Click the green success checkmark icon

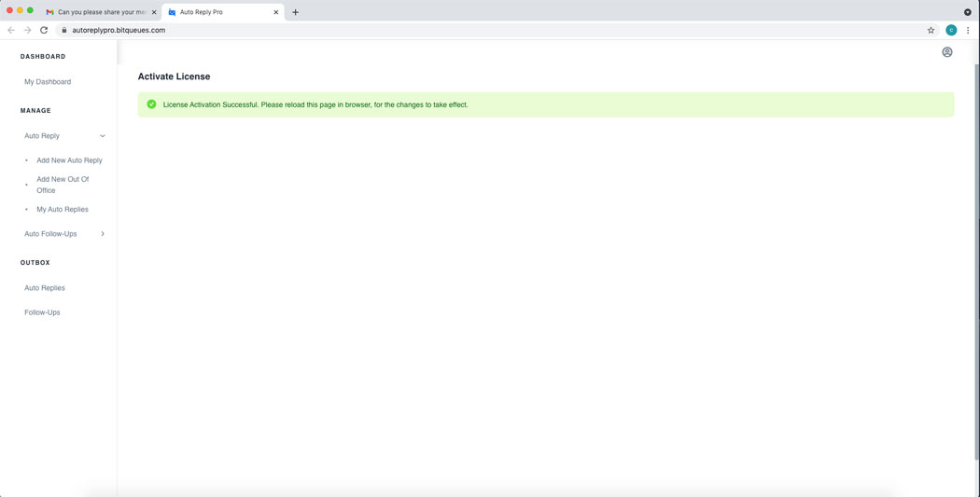(151, 104)
